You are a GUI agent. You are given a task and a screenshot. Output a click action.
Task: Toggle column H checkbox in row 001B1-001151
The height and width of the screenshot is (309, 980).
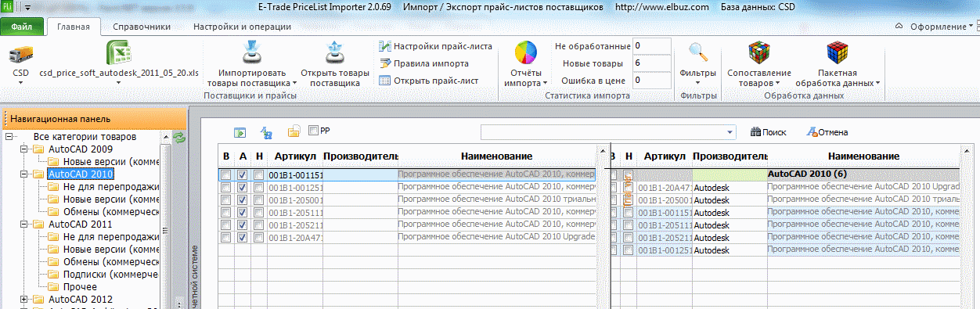(258, 175)
